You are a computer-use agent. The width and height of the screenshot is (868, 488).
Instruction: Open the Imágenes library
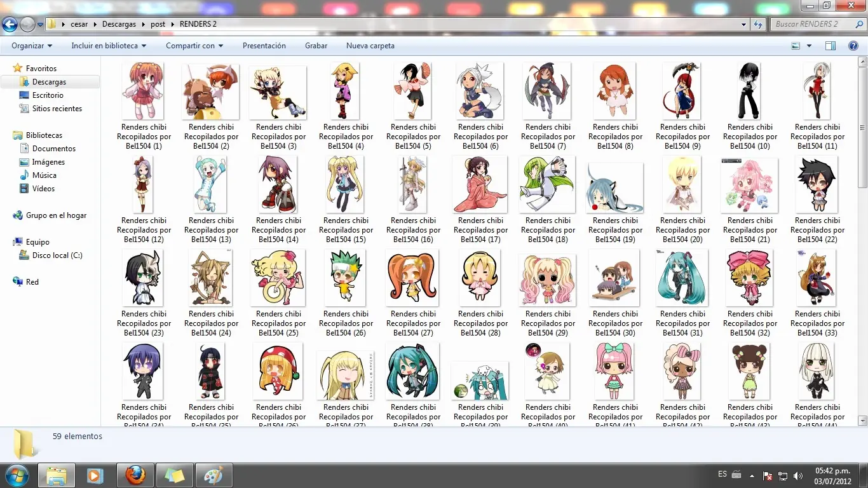[48, 162]
